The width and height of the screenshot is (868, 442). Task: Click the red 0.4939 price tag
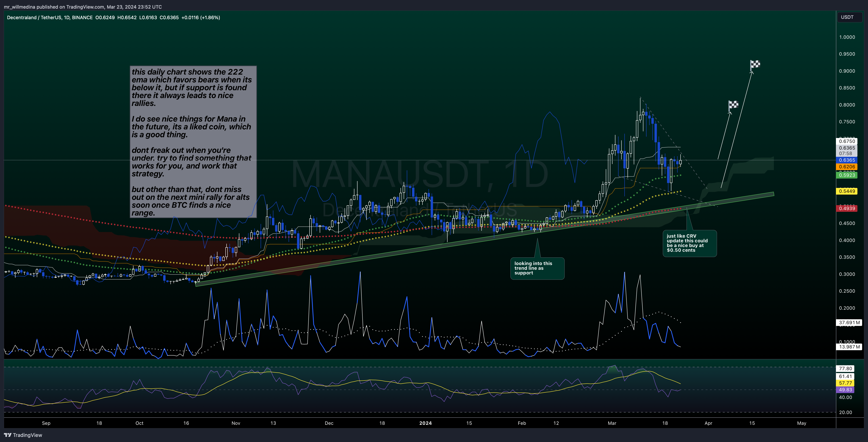(x=847, y=208)
